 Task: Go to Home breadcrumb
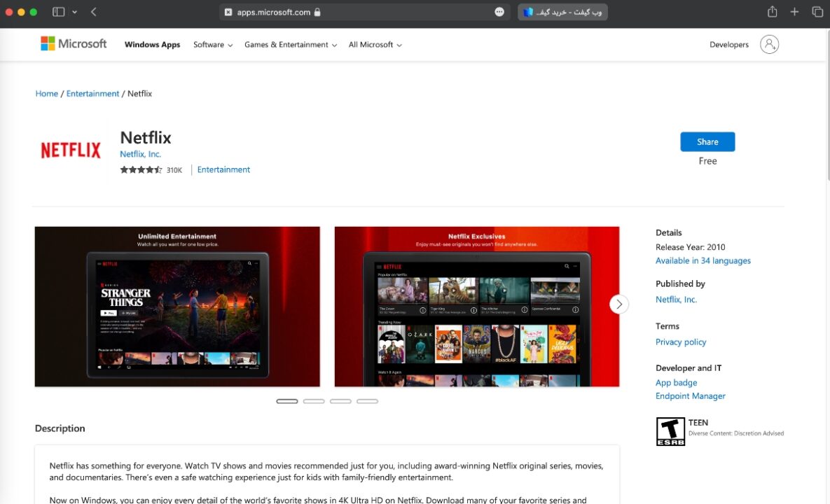[47, 94]
